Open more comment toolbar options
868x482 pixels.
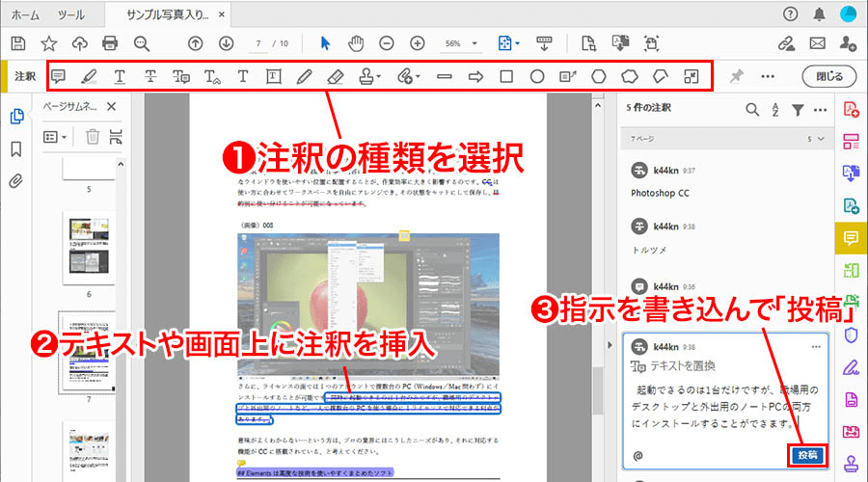(768, 76)
